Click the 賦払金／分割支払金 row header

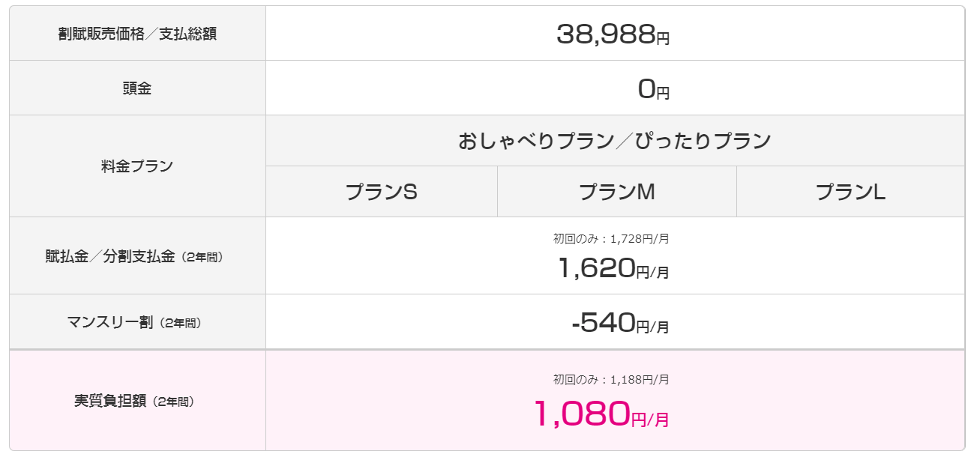(x=137, y=256)
